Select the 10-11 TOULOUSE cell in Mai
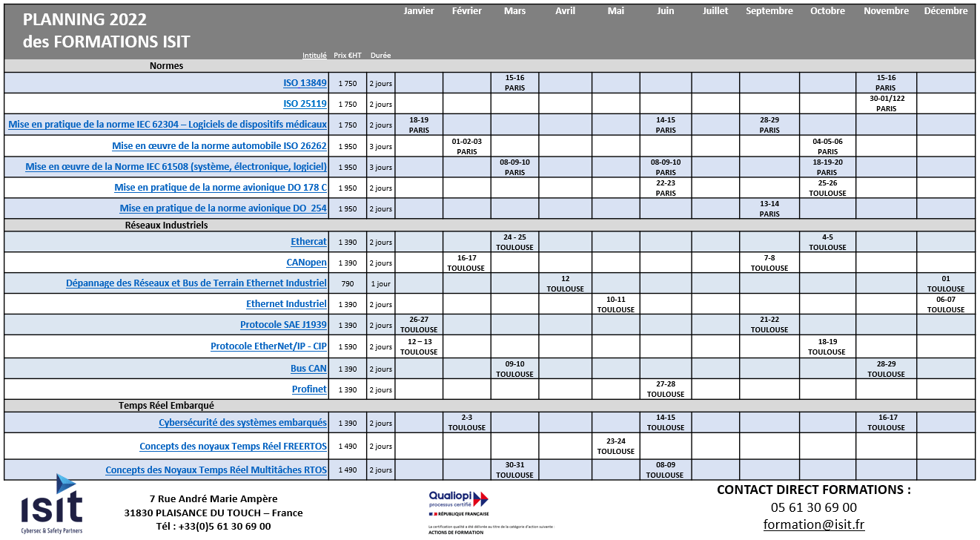 [615, 304]
